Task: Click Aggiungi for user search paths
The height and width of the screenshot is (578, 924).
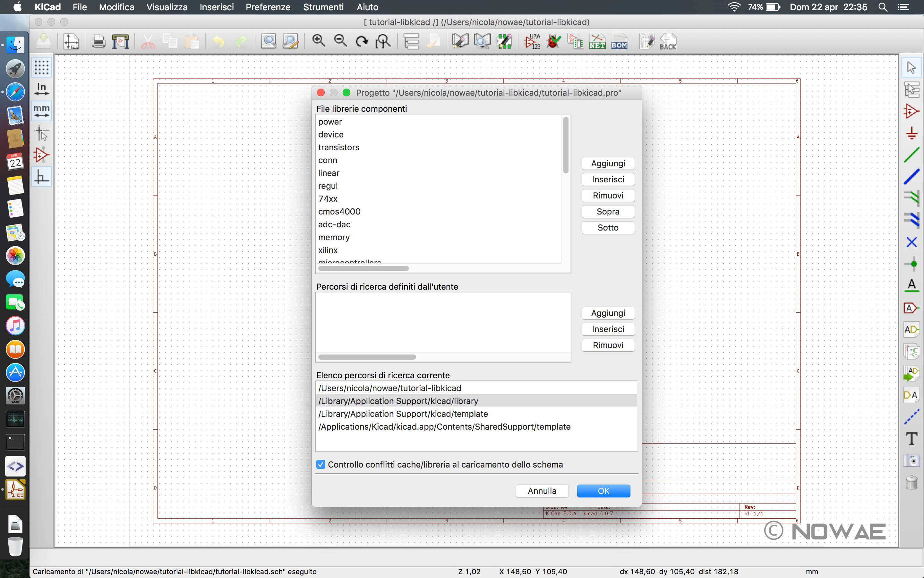Action: 608,313
